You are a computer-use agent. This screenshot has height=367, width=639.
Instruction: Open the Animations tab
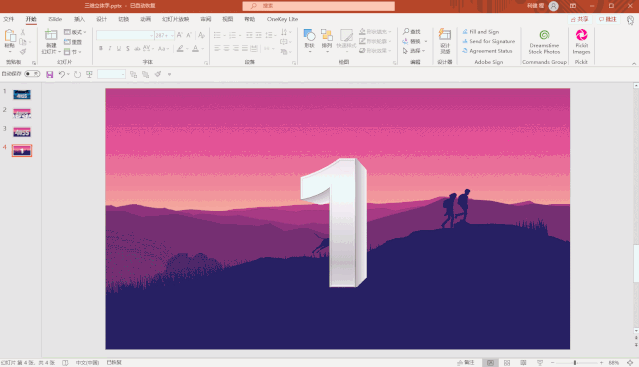coord(145,19)
